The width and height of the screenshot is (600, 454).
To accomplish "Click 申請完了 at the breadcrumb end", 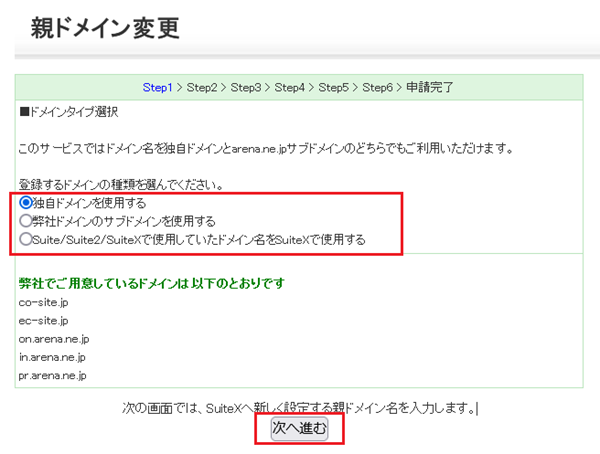I will point(430,88).
